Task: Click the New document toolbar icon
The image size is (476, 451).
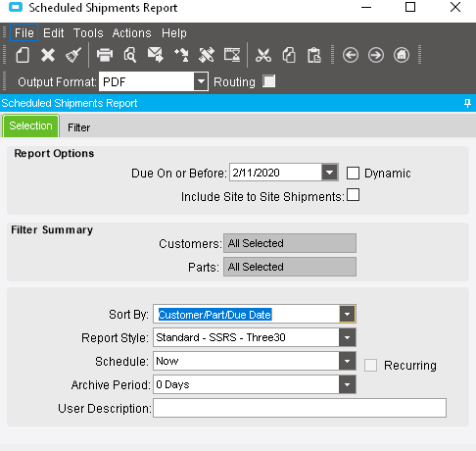Action: tap(23, 55)
